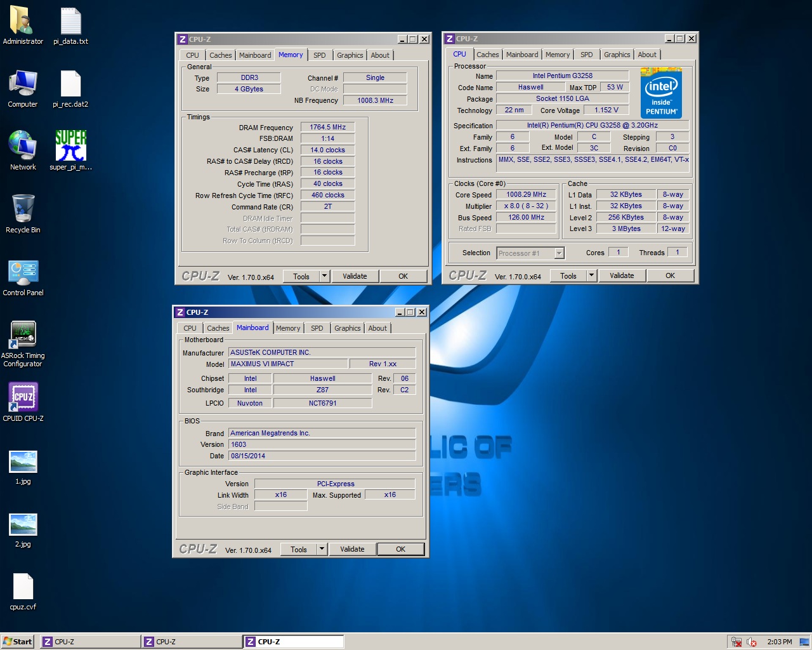Click the BIOS date 08/15/2014 field
The image size is (812, 650).
coord(322,456)
